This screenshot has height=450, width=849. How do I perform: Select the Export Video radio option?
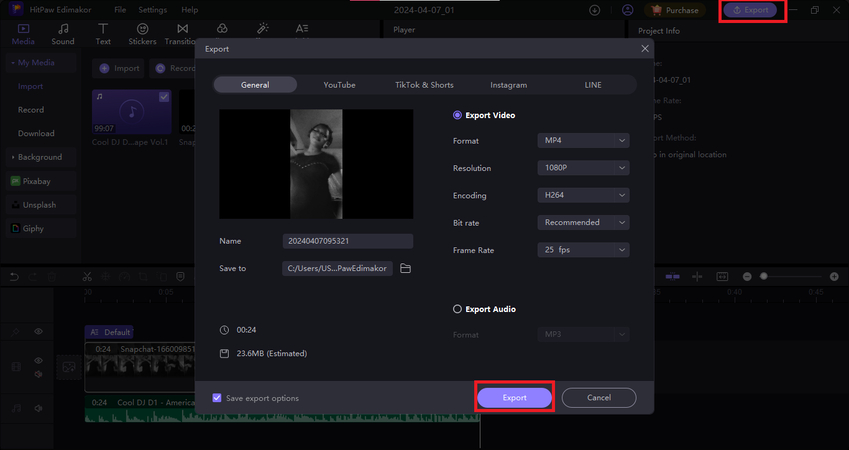click(457, 115)
